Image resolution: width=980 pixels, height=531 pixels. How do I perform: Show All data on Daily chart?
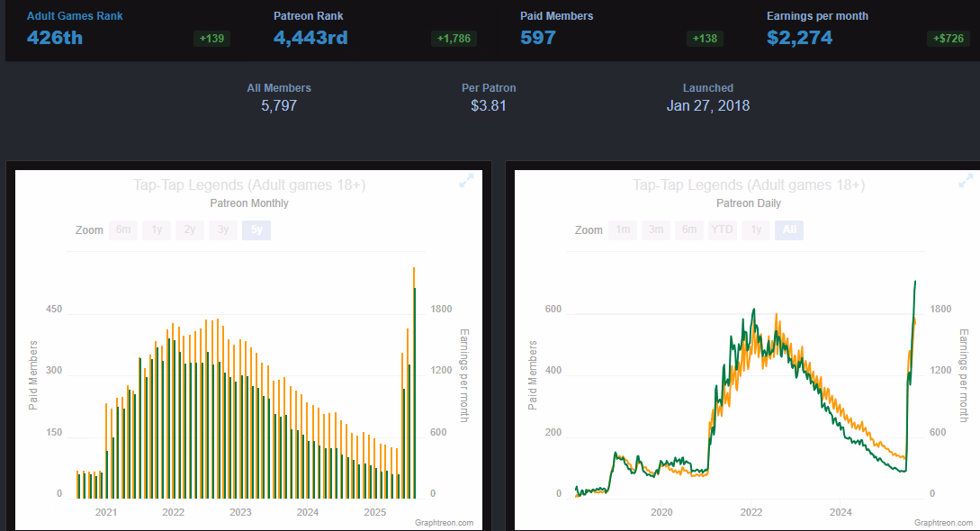pyautogui.click(x=789, y=230)
